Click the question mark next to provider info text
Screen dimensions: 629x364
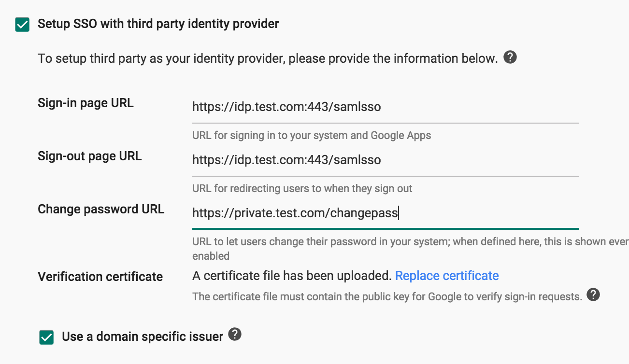click(x=510, y=57)
